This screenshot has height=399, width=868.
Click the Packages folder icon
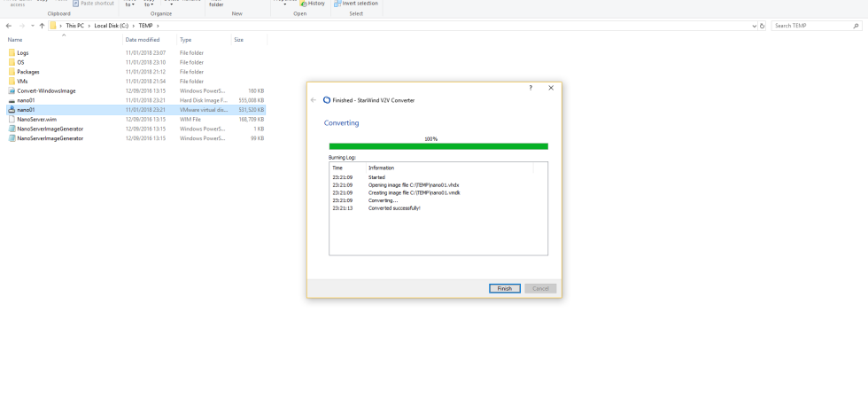click(x=12, y=72)
